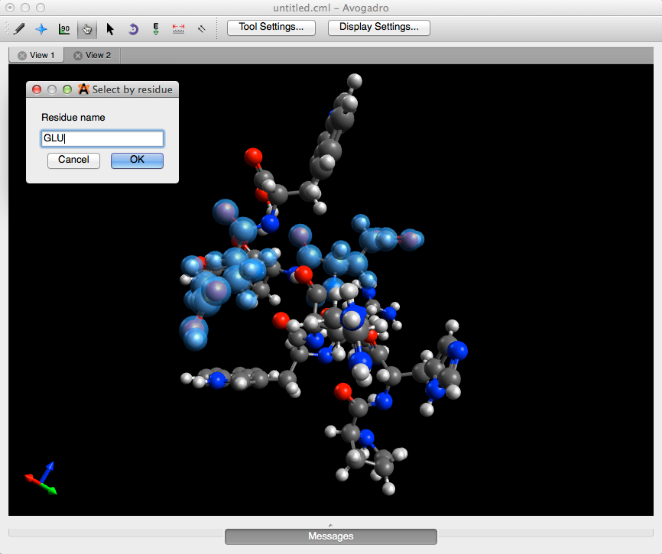Cancel the Select by residue dialog
The image size is (662, 554).
[x=73, y=160]
